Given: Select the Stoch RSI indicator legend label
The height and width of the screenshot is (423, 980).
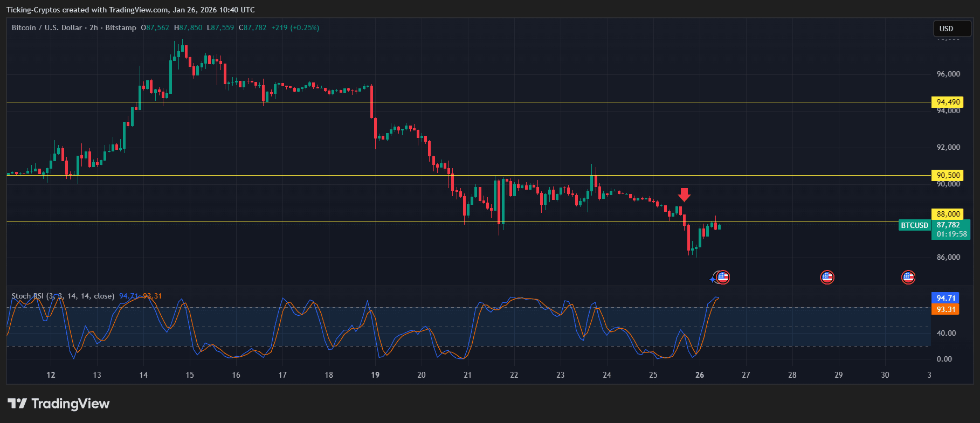Looking at the screenshot, I should [x=63, y=296].
